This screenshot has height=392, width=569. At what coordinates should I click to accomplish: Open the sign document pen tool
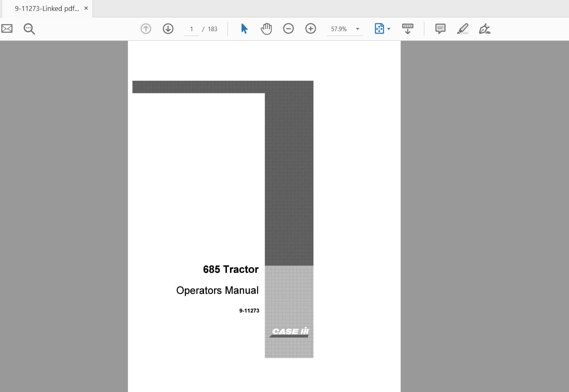coord(485,29)
